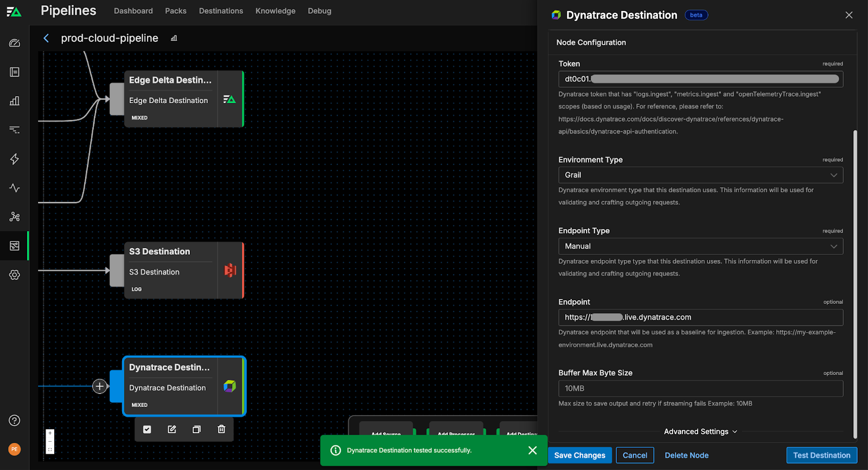Click the Buffer Max Byte Size field
The image size is (868, 470).
pos(700,389)
